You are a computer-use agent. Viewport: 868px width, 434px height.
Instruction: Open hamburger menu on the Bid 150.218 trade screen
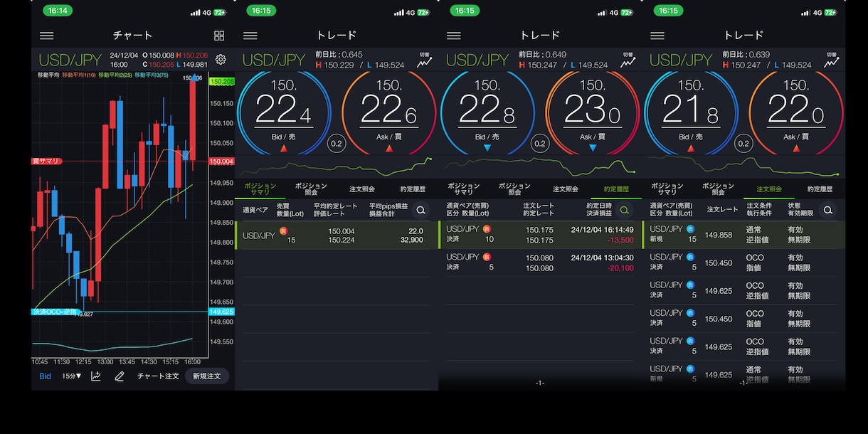pos(657,36)
